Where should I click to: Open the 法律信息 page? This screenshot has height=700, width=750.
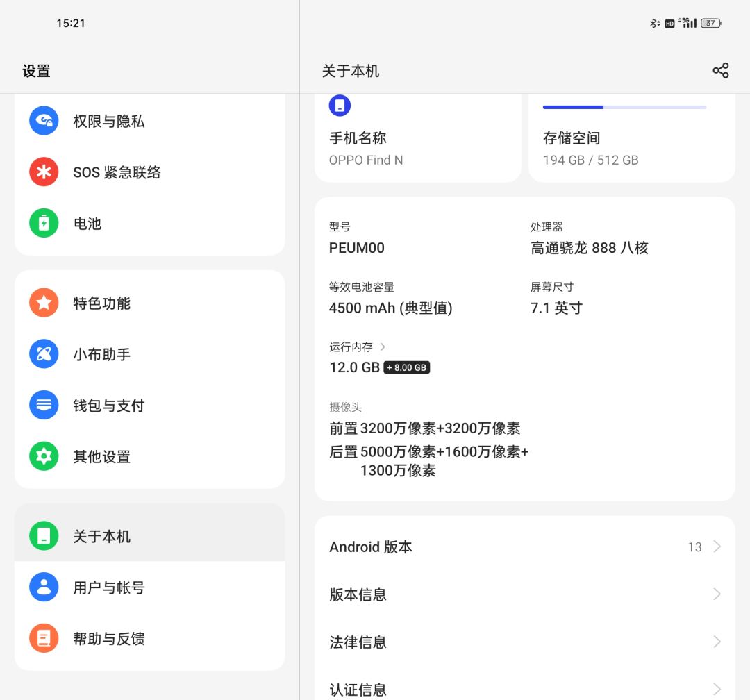click(525, 642)
